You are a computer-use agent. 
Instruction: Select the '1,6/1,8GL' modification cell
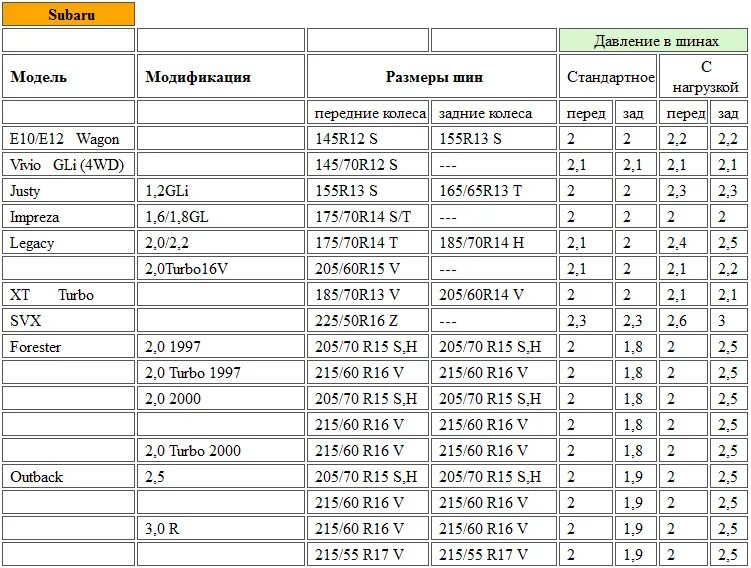click(221, 217)
